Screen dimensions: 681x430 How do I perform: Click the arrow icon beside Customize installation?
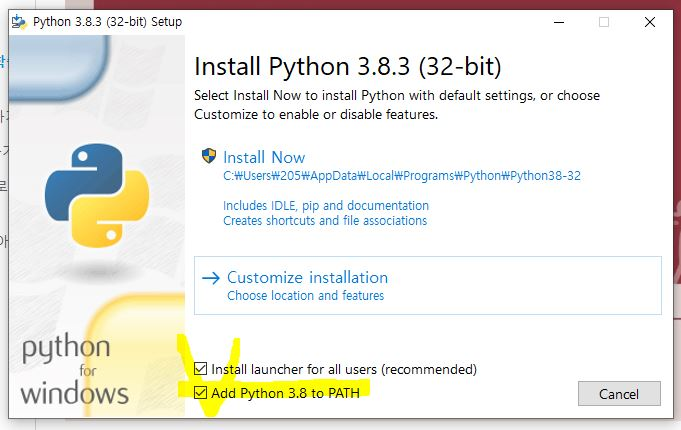click(211, 278)
